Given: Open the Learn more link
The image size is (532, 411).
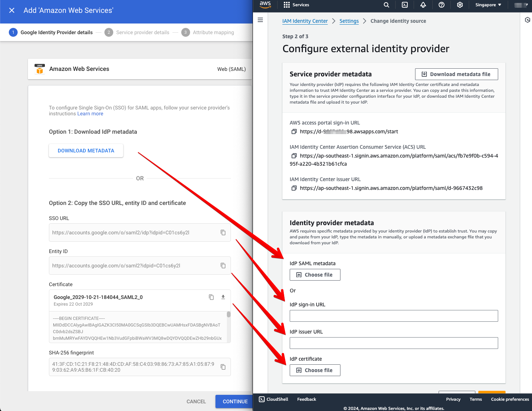Looking at the screenshot, I should 90,114.
